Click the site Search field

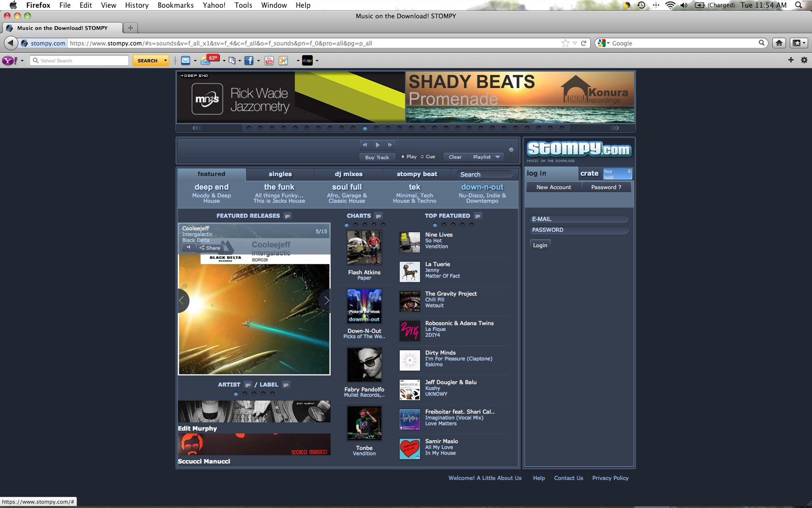tap(485, 174)
